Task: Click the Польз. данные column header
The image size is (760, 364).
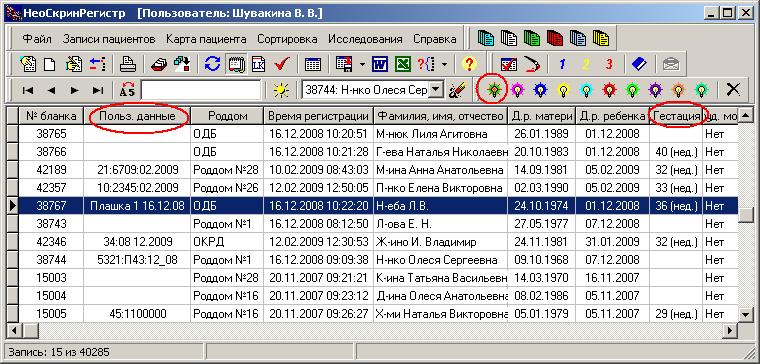Action: (x=137, y=116)
